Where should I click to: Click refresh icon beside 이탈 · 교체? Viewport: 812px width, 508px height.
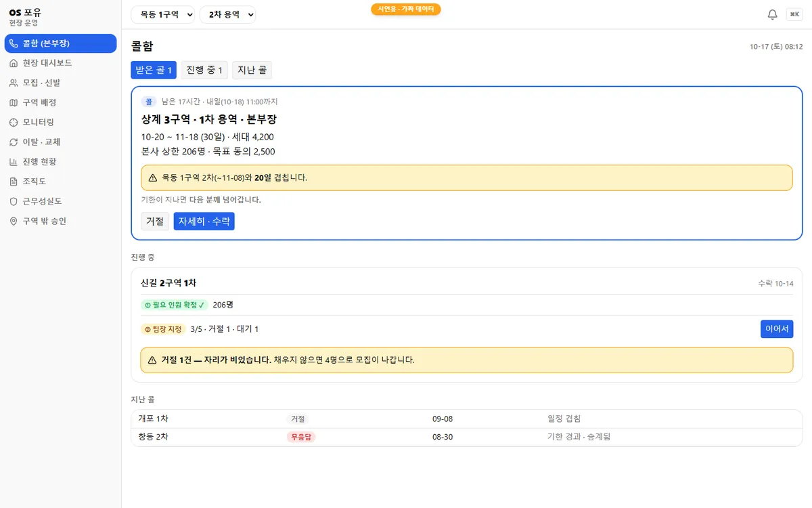coord(14,142)
